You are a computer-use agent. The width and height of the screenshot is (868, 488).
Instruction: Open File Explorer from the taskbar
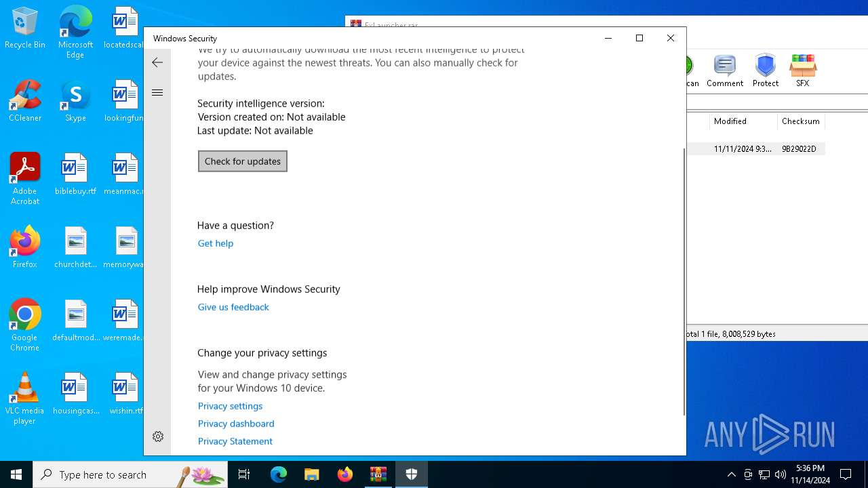311,474
